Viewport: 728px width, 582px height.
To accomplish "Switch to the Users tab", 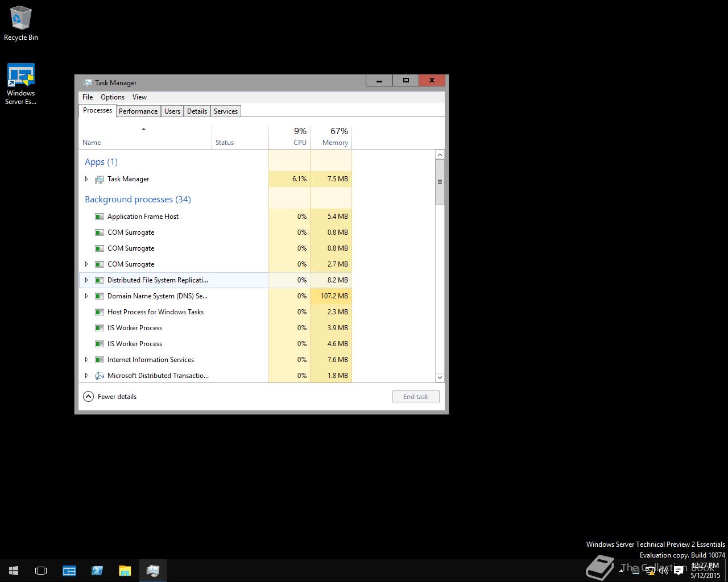I will coord(172,111).
